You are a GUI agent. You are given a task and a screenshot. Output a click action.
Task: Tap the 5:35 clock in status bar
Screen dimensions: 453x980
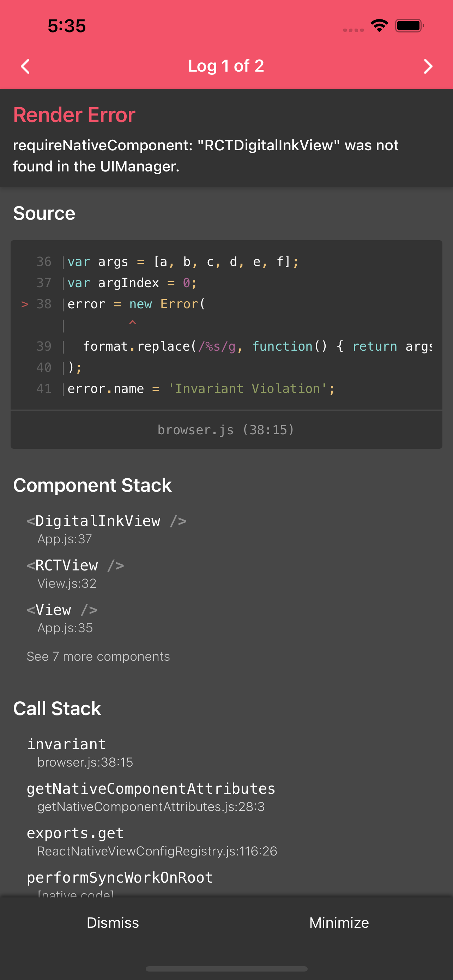pos(67,26)
